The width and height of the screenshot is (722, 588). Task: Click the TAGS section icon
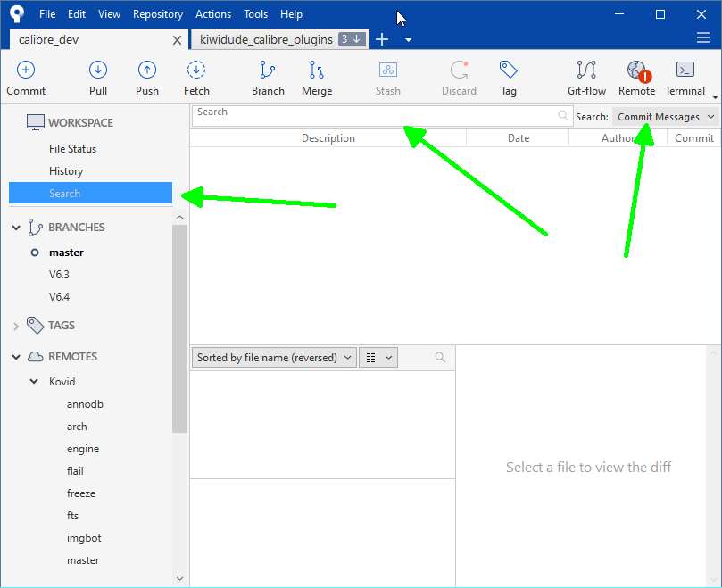point(35,326)
